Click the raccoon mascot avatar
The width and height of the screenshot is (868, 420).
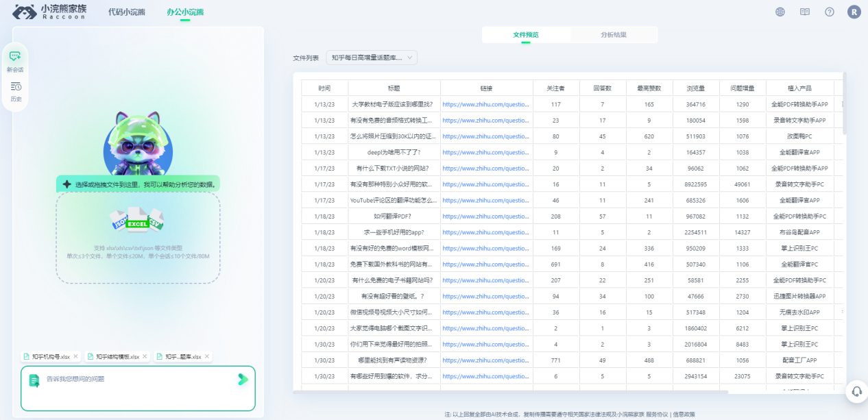point(137,143)
